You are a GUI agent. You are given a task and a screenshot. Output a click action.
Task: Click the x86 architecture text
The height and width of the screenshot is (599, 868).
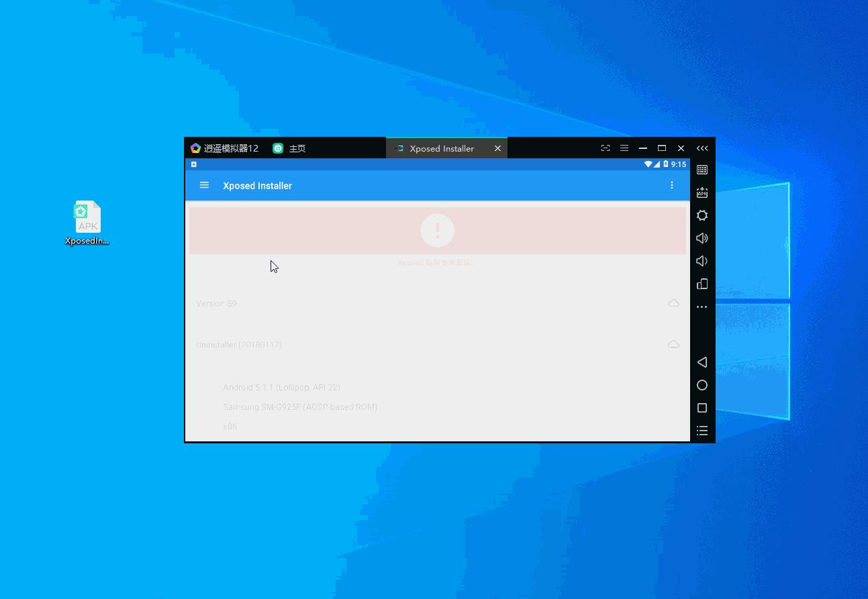[x=230, y=426]
